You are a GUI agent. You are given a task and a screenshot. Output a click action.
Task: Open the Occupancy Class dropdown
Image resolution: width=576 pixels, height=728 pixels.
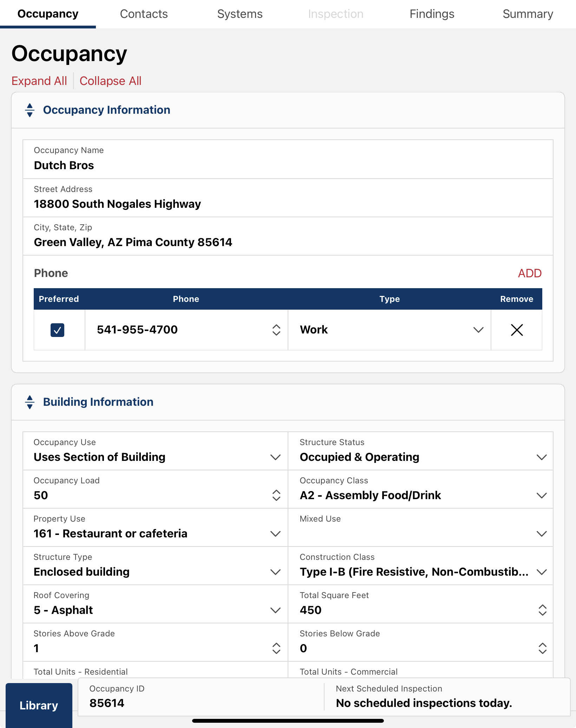pos(421,489)
